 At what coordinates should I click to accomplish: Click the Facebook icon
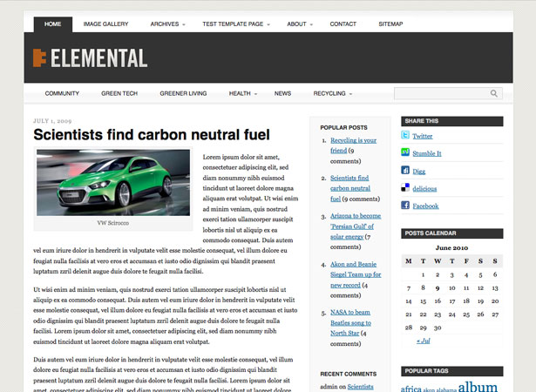405,205
